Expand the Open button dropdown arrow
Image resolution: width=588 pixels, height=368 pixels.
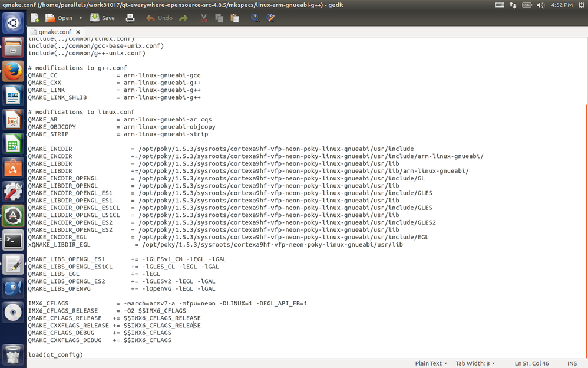pyautogui.click(x=80, y=18)
